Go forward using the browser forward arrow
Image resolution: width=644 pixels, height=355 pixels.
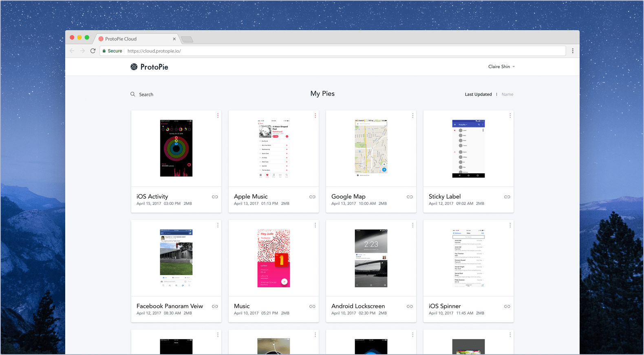click(82, 51)
